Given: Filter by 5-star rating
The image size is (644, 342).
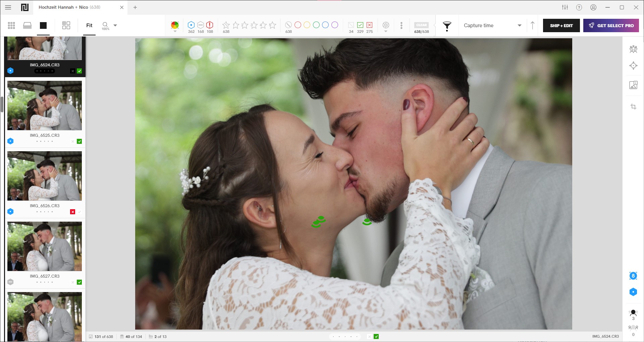Looking at the screenshot, I should (273, 25).
